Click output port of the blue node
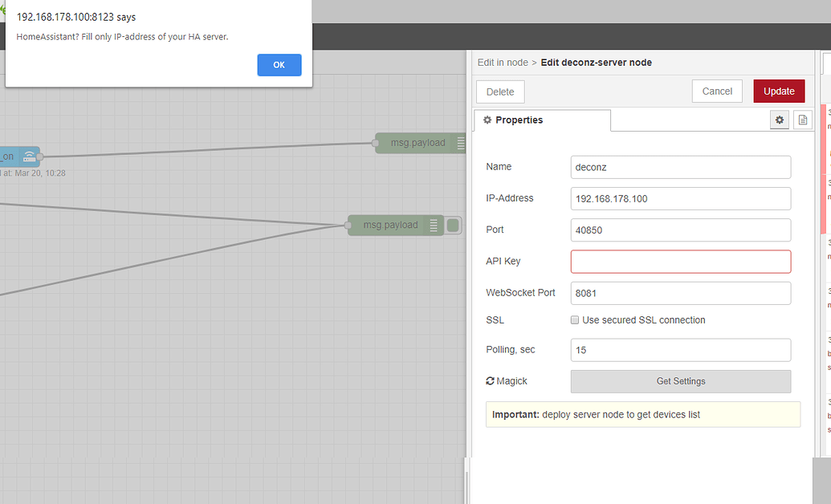 (x=39, y=156)
